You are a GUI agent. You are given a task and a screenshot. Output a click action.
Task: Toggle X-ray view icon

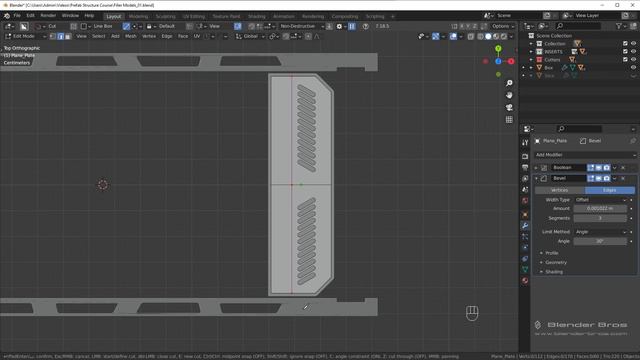471,36
